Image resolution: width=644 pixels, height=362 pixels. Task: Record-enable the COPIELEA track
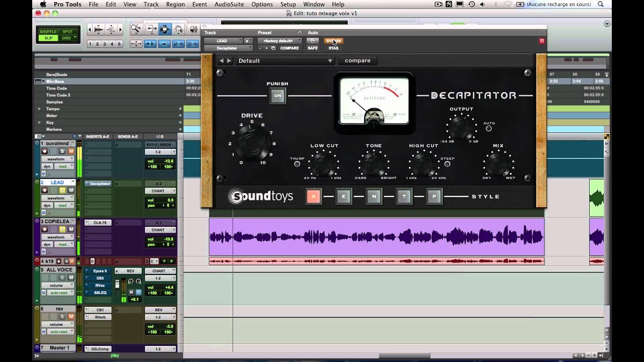(x=45, y=229)
